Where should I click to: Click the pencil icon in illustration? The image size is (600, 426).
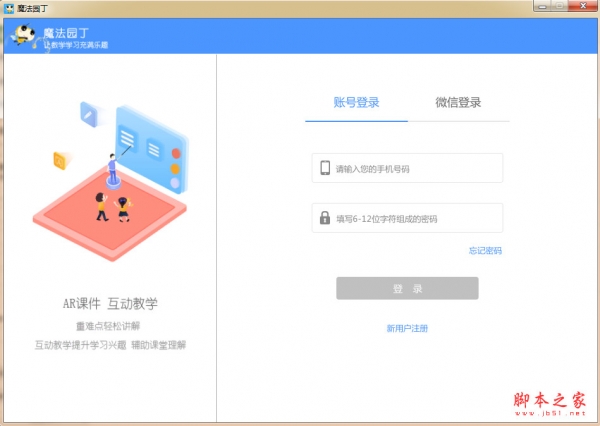pyautogui.click(x=89, y=114)
